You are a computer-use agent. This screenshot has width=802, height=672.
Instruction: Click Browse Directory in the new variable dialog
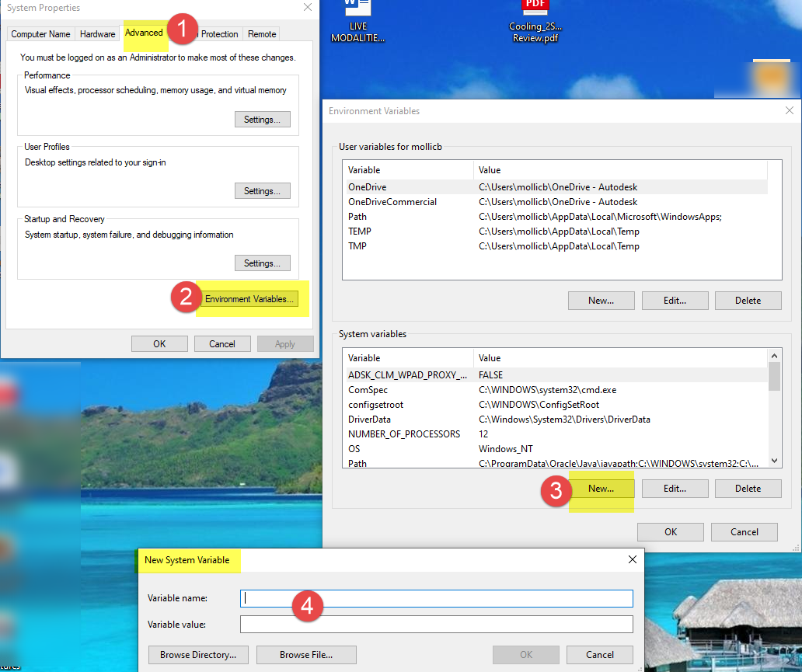point(197,654)
